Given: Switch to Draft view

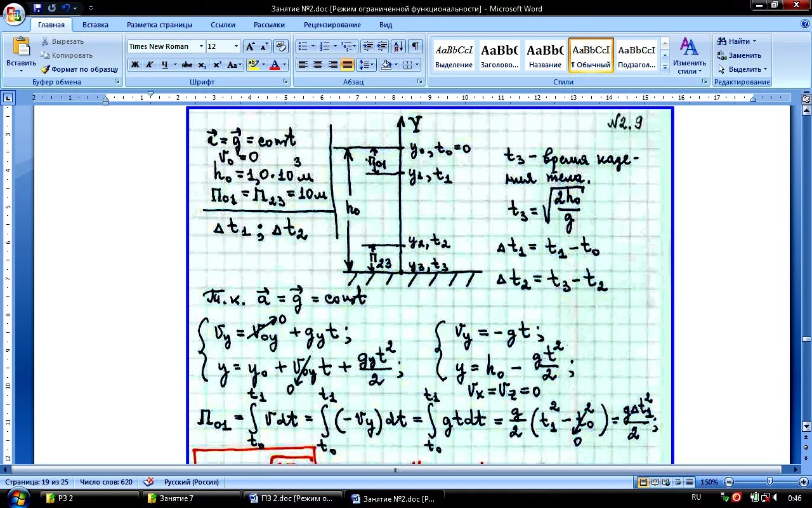Looking at the screenshot, I should (x=690, y=482).
